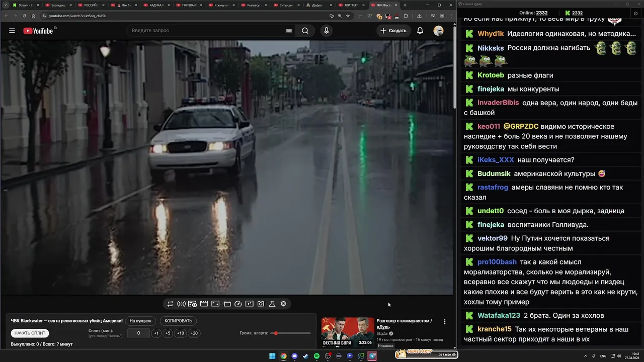
Task: Open Discord from the taskbar
Action: point(294,356)
